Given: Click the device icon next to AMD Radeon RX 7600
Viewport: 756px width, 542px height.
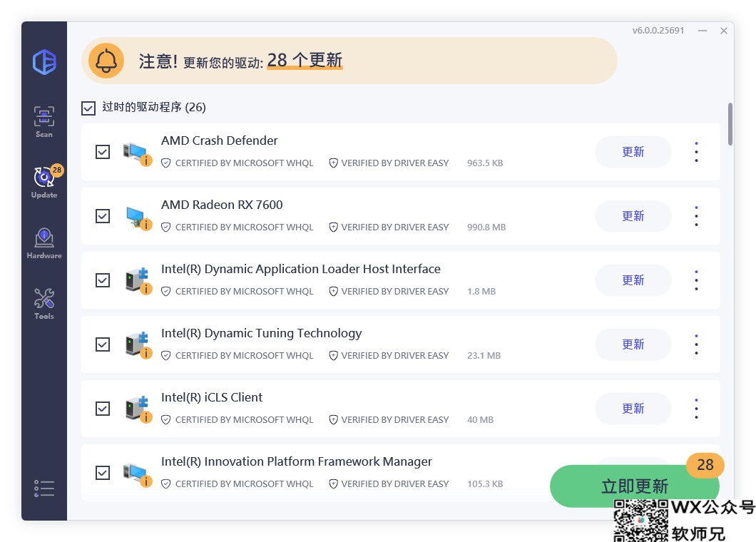Looking at the screenshot, I should [x=136, y=214].
